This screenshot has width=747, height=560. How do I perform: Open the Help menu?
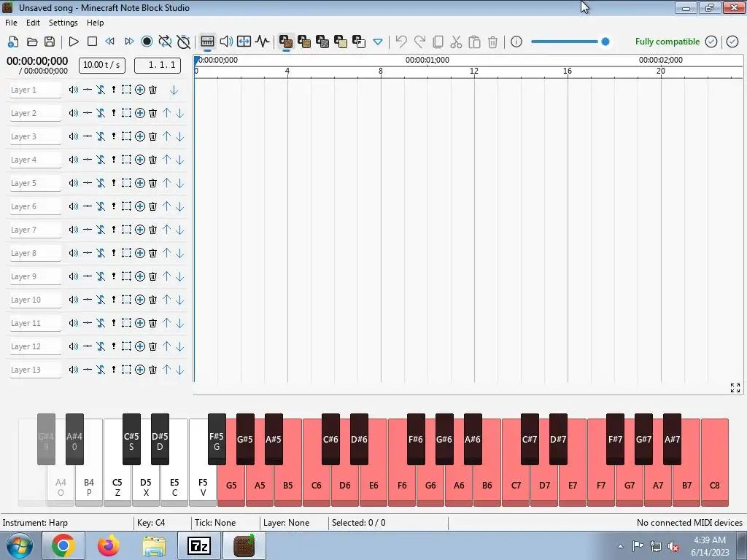click(x=96, y=23)
